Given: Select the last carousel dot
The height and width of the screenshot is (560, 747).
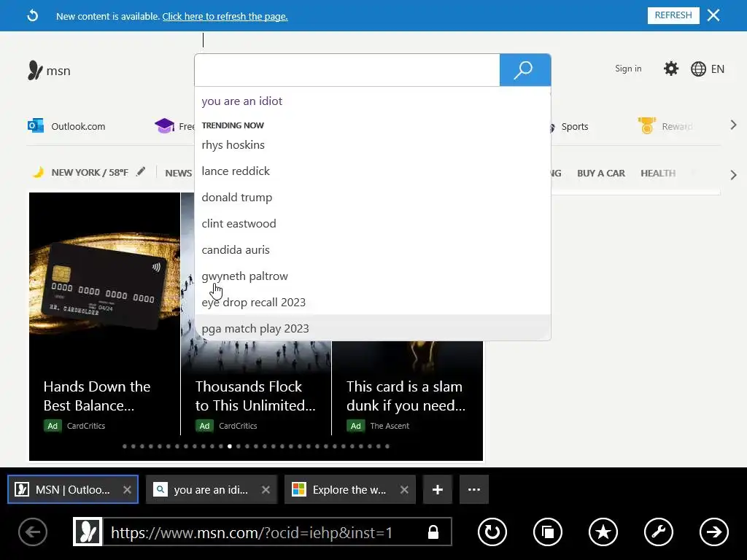Looking at the screenshot, I should click(387, 446).
